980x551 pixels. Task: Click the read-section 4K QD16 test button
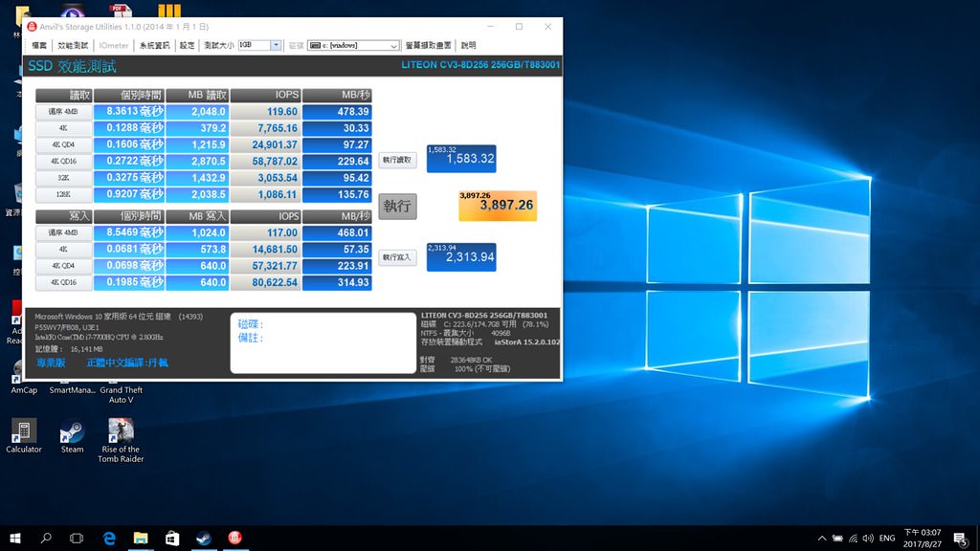pyautogui.click(x=64, y=161)
